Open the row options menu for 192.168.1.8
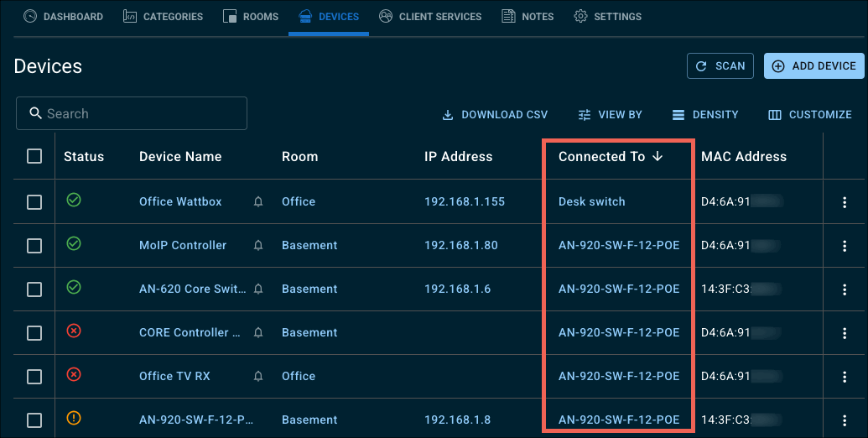Viewport: 868px width, 438px height. (845, 421)
